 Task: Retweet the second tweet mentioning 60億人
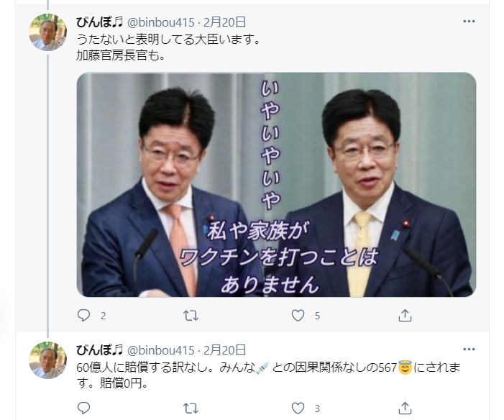tap(191, 408)
